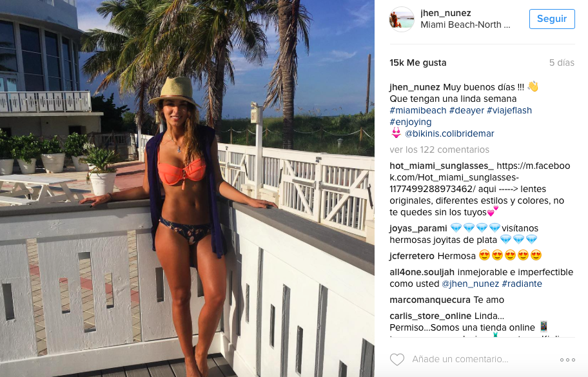Image resolution: width=588 pixels, height=377 pixels.
Task: Open hot_miami_sunglasses_ commenter profile
Action: [x=442, y=166]
